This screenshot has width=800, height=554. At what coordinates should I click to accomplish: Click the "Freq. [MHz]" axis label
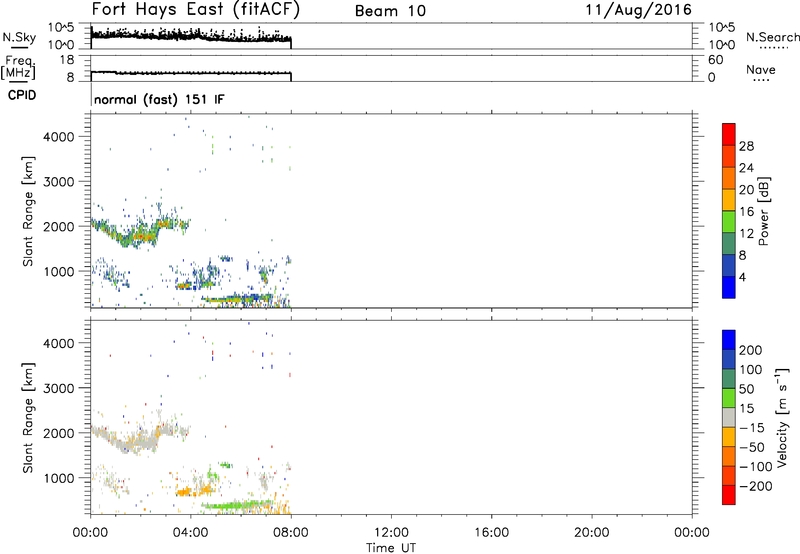coord(18,67)
